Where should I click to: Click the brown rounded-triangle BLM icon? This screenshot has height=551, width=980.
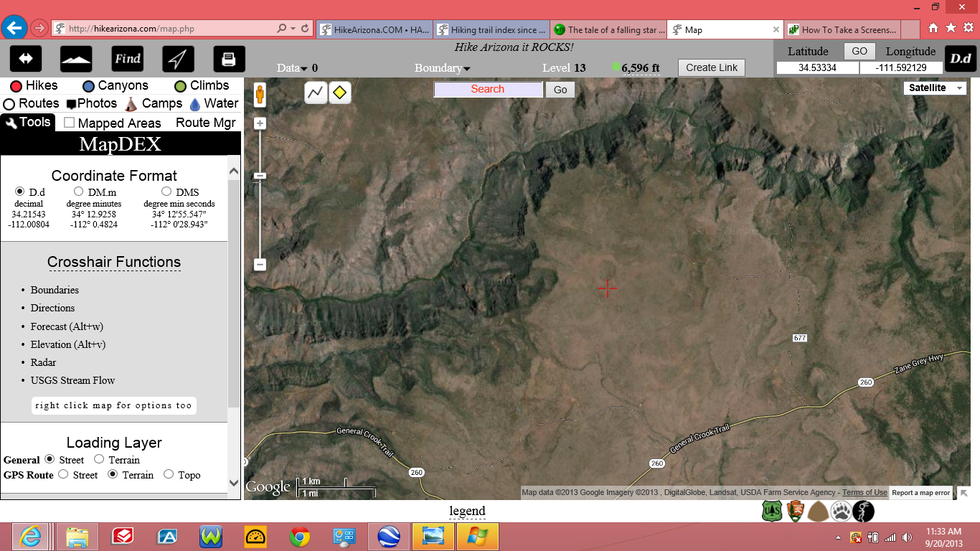pyautogui.click(x=818, y=512)
